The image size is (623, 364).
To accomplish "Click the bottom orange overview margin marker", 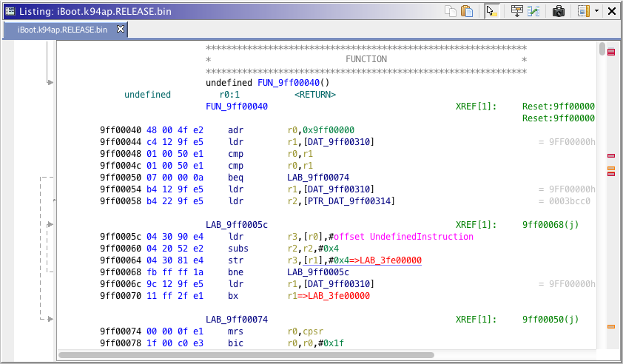I will pos(611,327).
